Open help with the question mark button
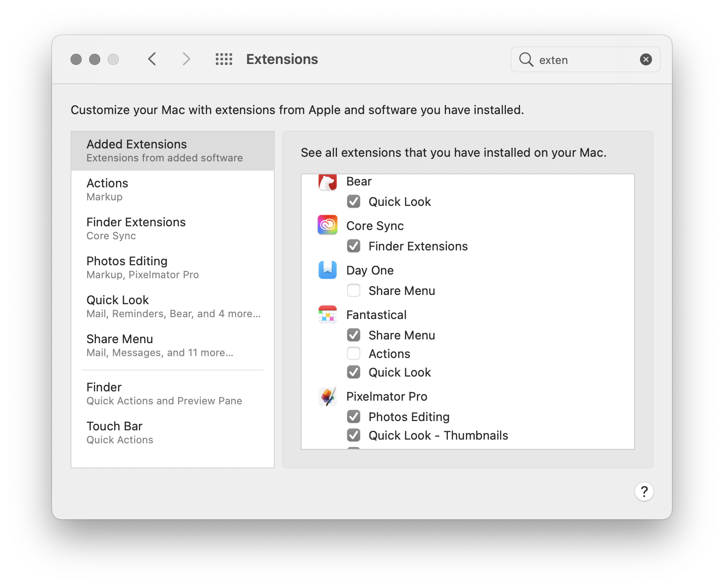Image resolution: width=724 pixels, height=588 pixels. click(x=644, y=492)
